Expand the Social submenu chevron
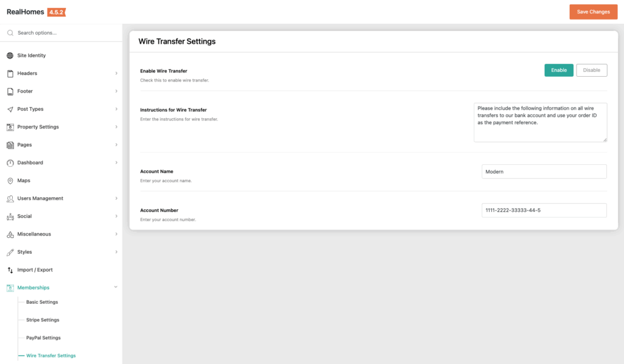624x364 pixels. point(116,216)
